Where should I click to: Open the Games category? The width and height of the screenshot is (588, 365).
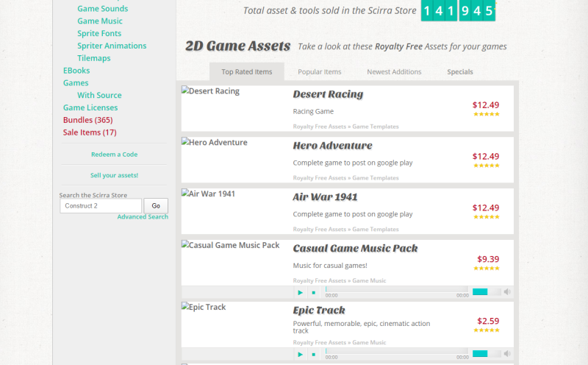[x=76, y=83]
